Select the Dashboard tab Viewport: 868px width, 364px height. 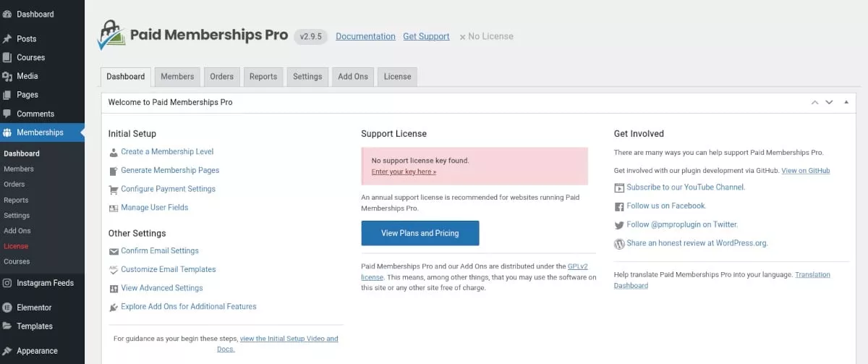point(126,77)
